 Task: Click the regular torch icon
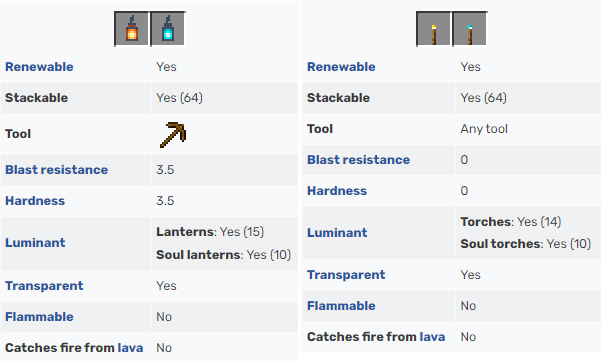[x=434, y=29]
